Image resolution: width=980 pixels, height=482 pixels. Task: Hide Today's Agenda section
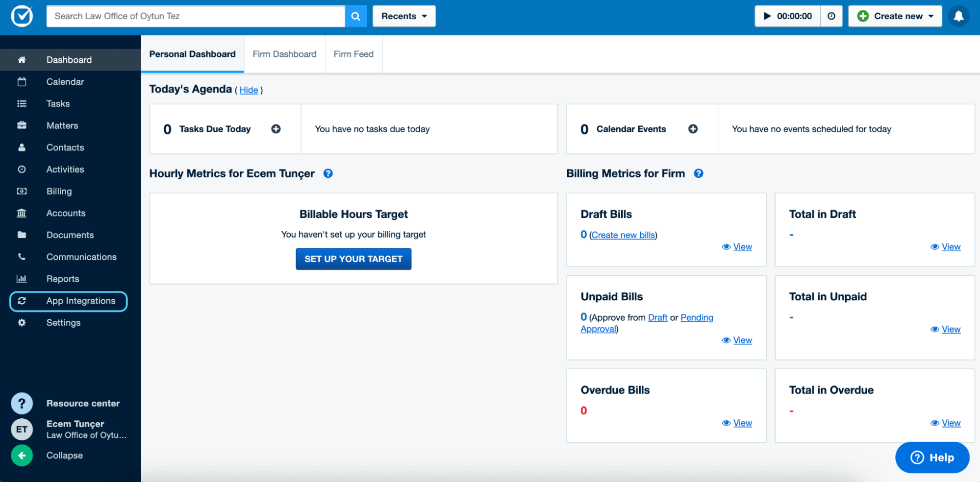(249, 90)
